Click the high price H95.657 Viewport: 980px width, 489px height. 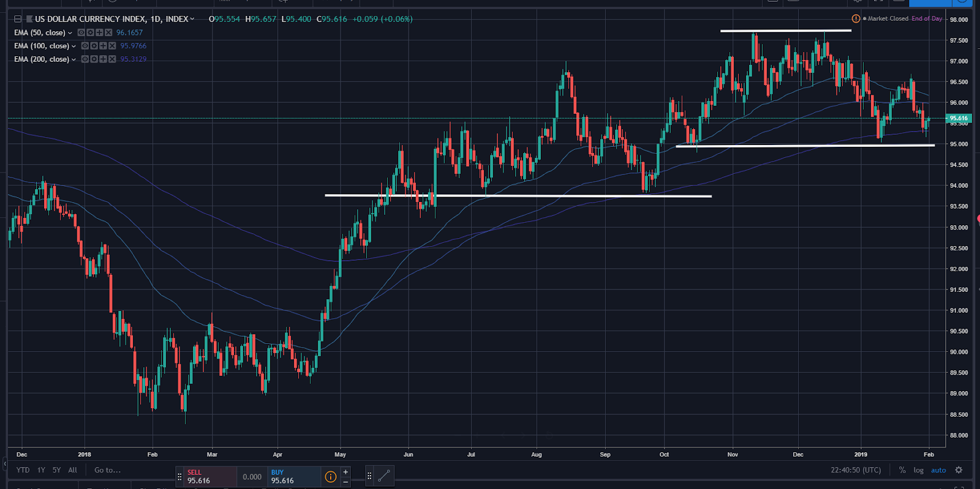click(261, 19)
